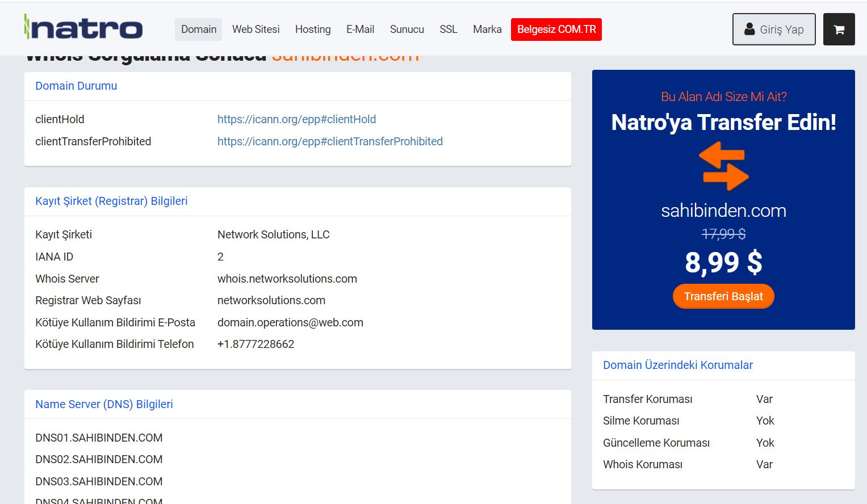Click the Natro logo
This screenshot has width=867, height=504.
click(x=83, y=27)
